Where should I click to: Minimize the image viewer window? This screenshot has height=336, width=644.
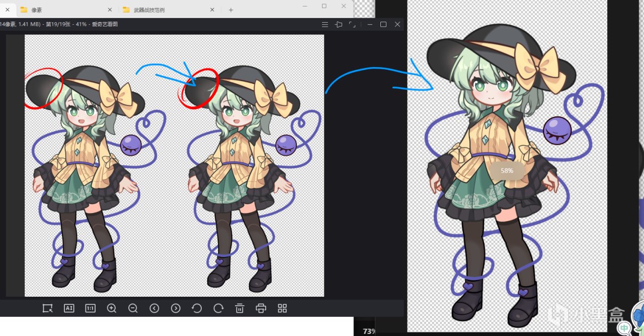point(370,24)
